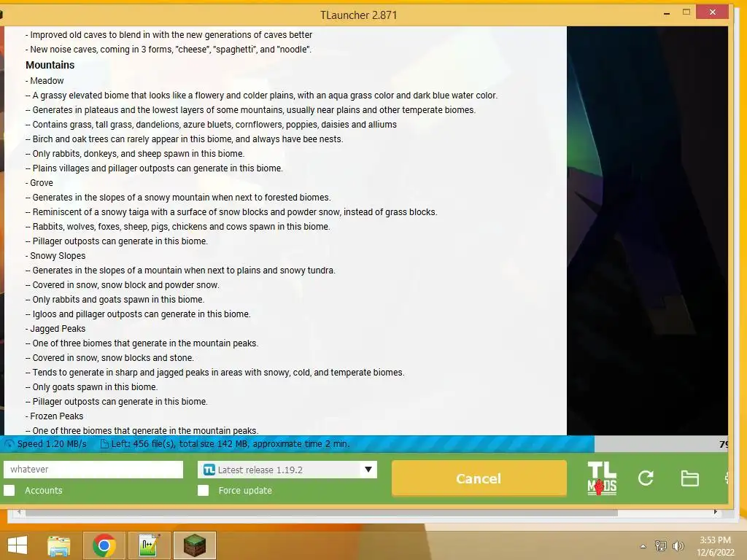Image resolution: width=747 pixels, height=560 pixels.
Task: Click the Cancel download button
Action: 479,478
